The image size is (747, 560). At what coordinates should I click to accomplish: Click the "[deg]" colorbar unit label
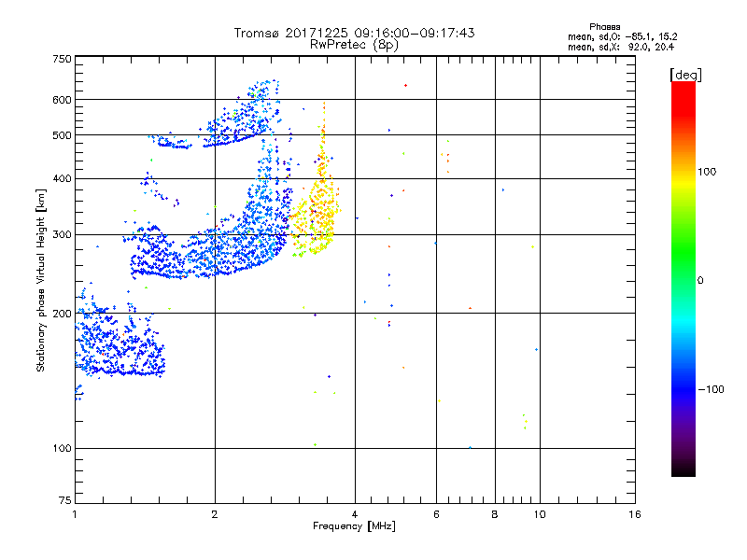pyautogui.click(x=685, y=75)
